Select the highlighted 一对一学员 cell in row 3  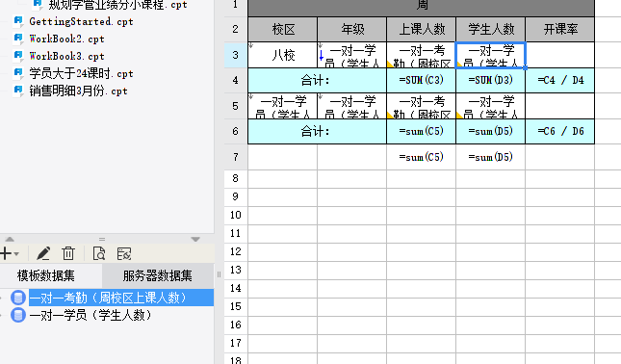(490, 55)
